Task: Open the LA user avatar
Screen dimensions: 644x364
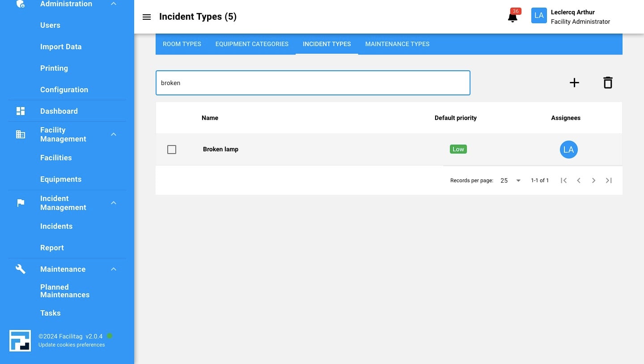Action: tap(539, 15)
